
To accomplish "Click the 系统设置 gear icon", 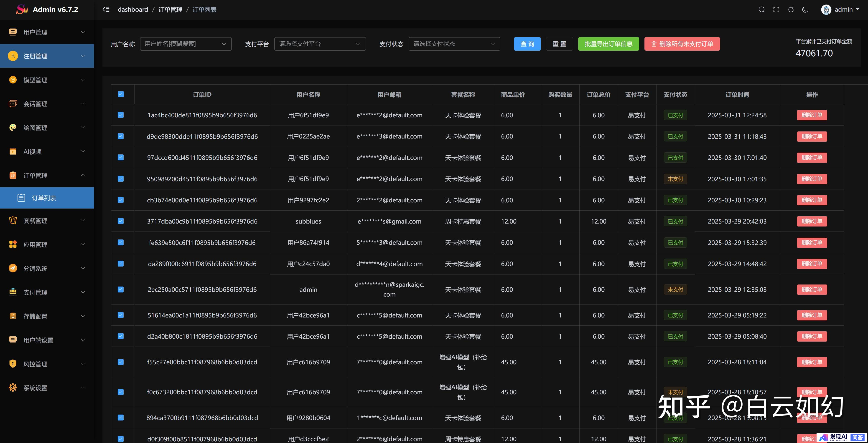I will pos(13,388).
